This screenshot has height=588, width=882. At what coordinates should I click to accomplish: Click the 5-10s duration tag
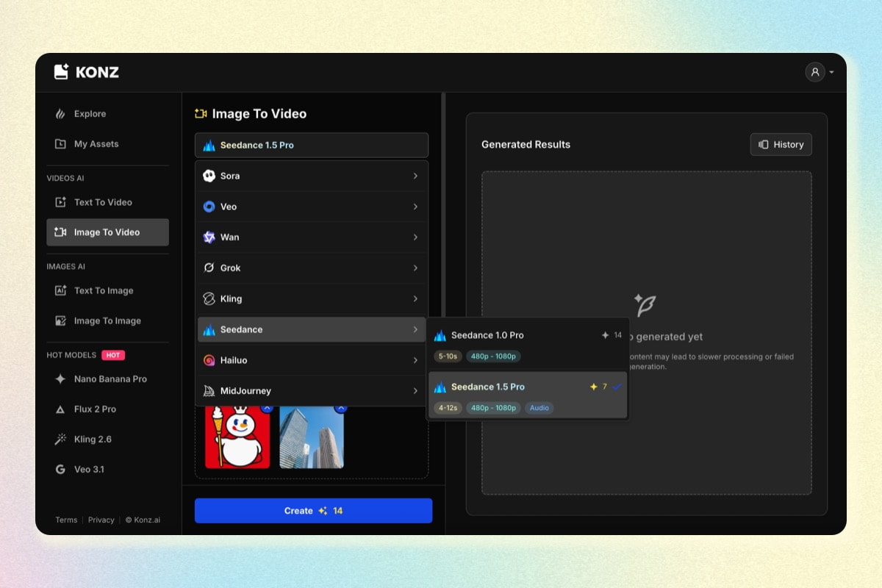pyautogui.click(x=447, y=356)
